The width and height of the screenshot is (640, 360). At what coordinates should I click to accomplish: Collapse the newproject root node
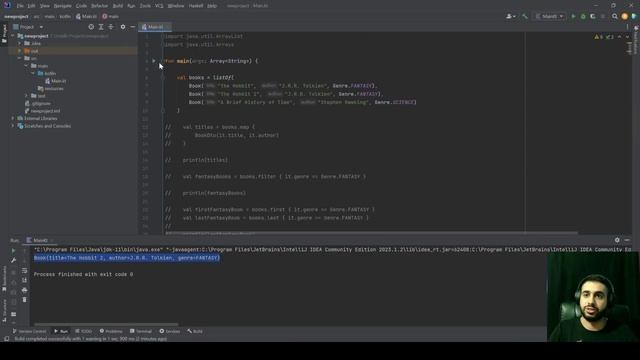[13, 36]
